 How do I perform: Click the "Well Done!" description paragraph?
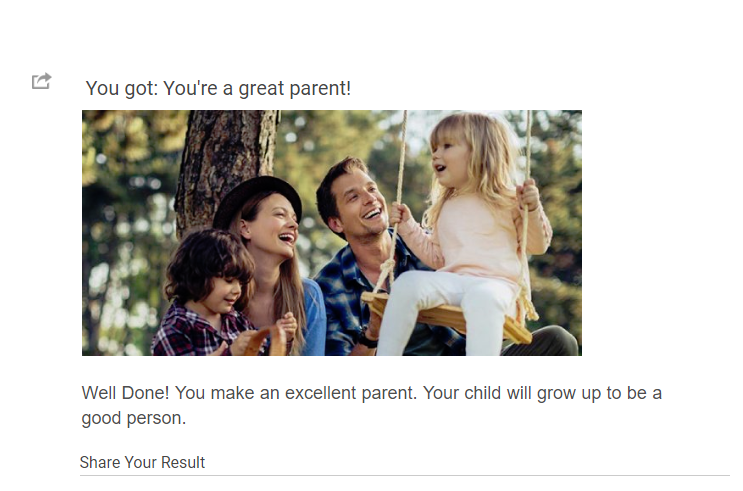pos(372,405)
